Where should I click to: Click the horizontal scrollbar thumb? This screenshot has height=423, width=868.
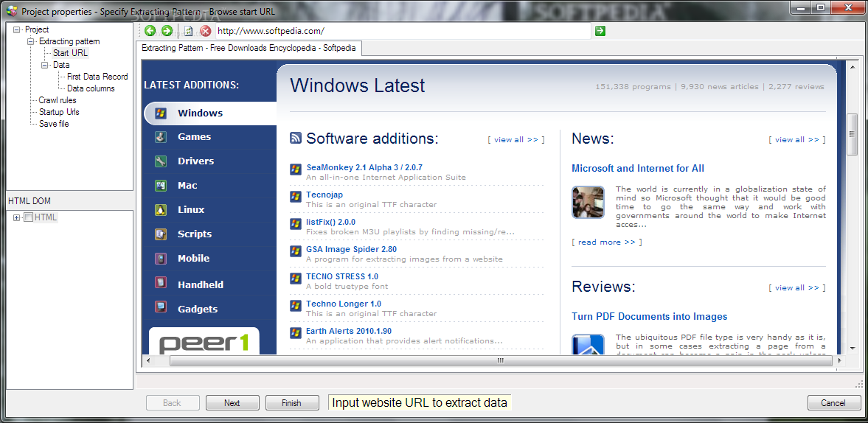click(501, 360)
